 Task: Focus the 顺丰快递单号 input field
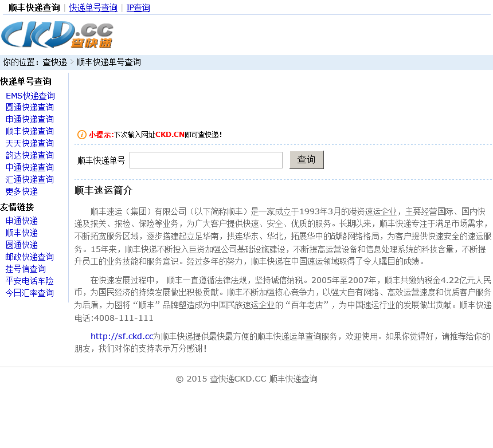(206, 160)
